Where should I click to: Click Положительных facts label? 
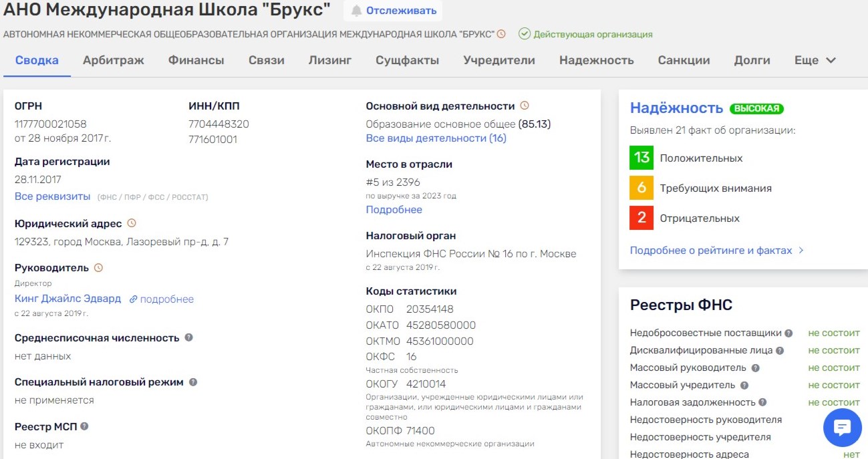pos(701,158)
